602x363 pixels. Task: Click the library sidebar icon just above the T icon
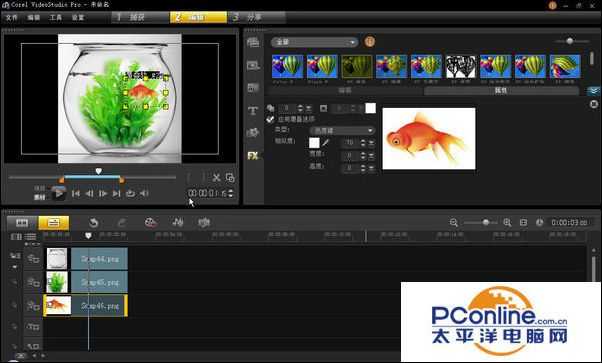point(253,88)
